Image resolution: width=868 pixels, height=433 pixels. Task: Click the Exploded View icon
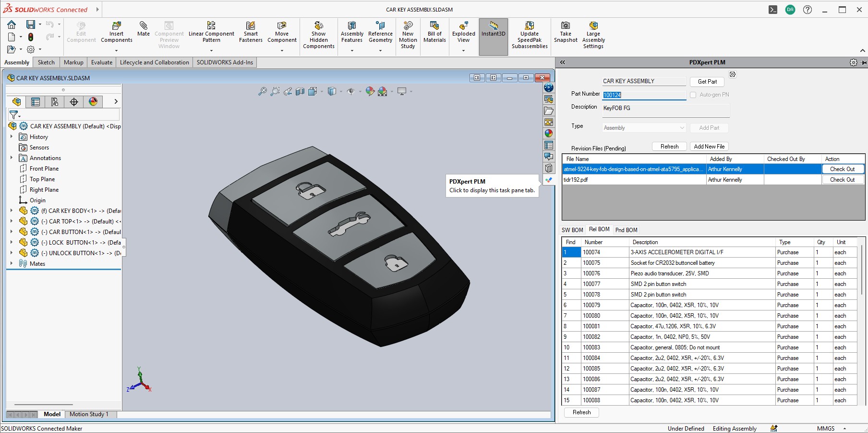463,32
